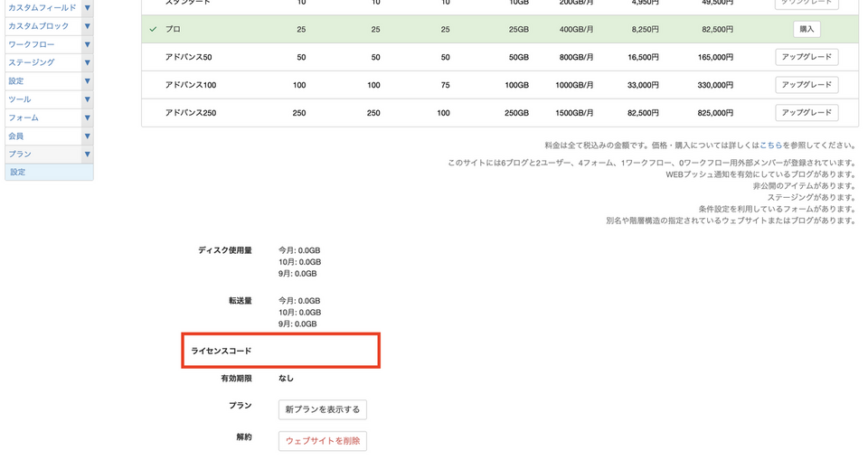The image size is (868, 460).
Task: Select the ワークフロー sidebar menu label
Action: coord(32,44)
